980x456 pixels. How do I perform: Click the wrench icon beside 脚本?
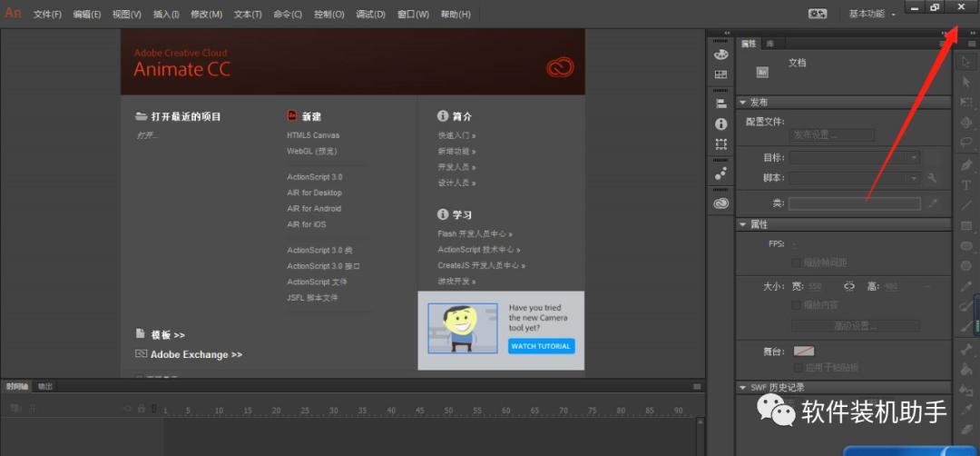tap(932, 178)
